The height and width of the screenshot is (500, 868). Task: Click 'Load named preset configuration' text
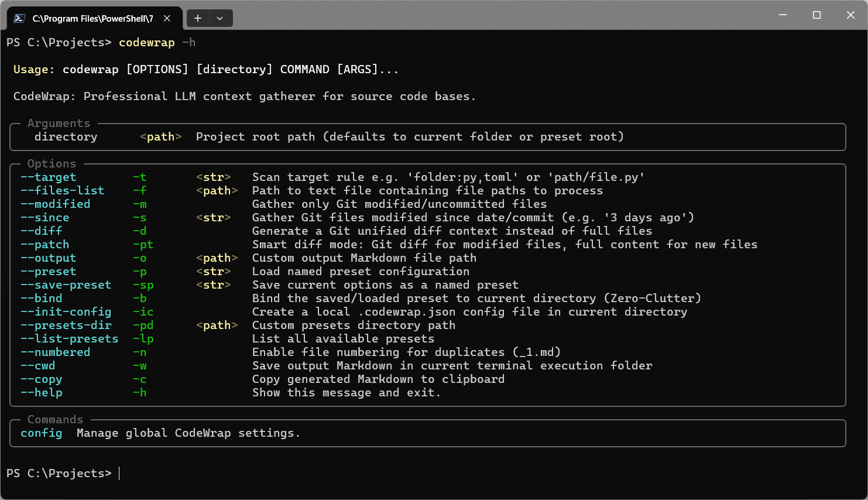(x=361, y=272)
